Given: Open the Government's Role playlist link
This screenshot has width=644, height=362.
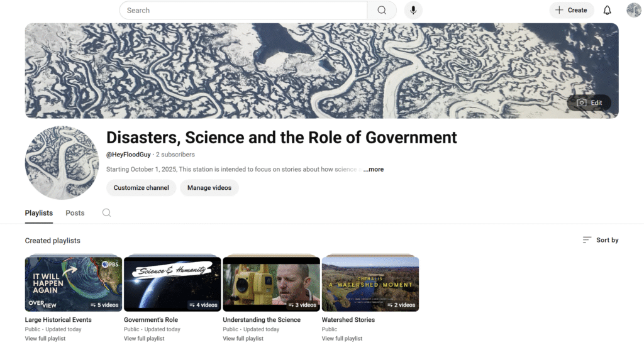Looking at the screenshot, I should tap(151, 319).
